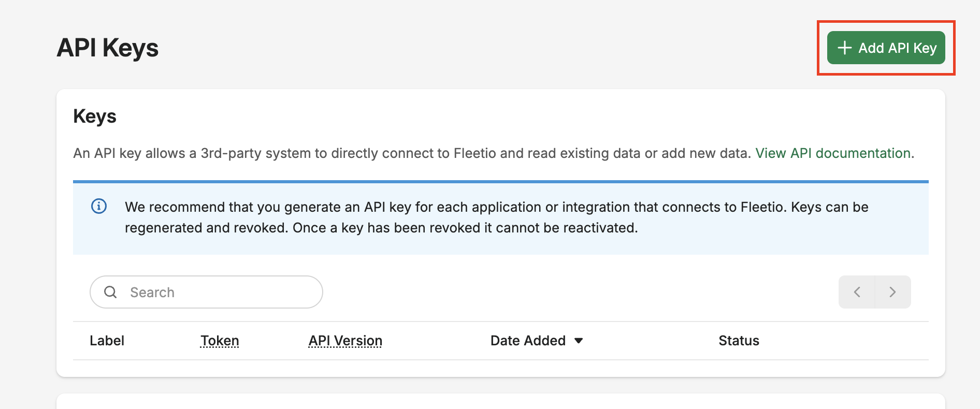Screen dimensions: 980x409
Task: Click the API key recommendation notice text
Action: [496, 217]
